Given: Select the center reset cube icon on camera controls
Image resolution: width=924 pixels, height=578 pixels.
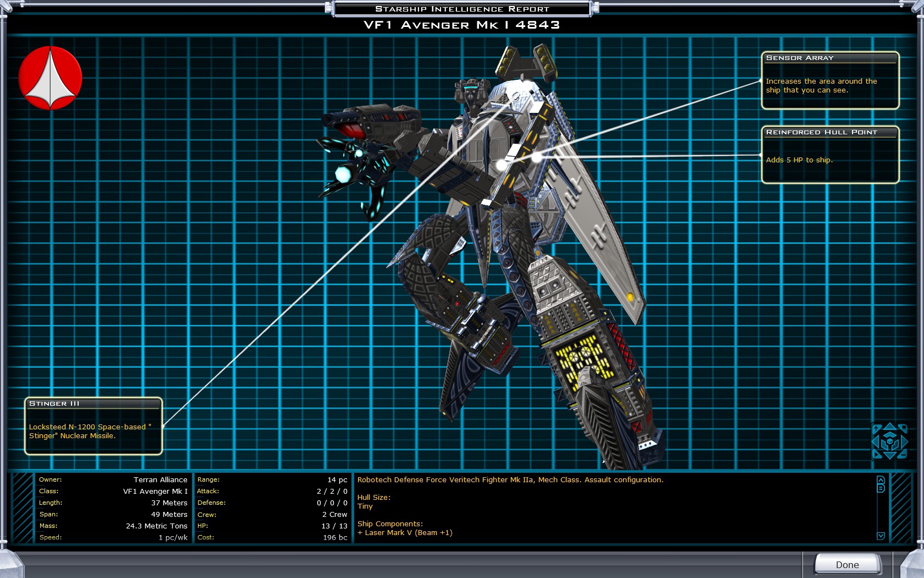Looking at the screenshot, I should pyautogui.click(x=890, y=441).
